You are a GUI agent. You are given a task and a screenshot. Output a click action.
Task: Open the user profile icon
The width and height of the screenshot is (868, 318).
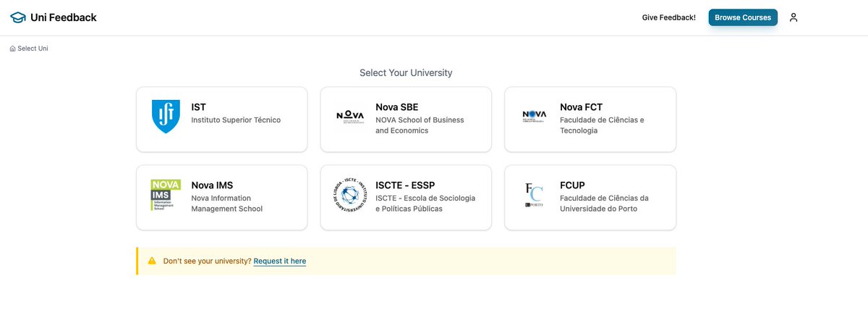793,17
